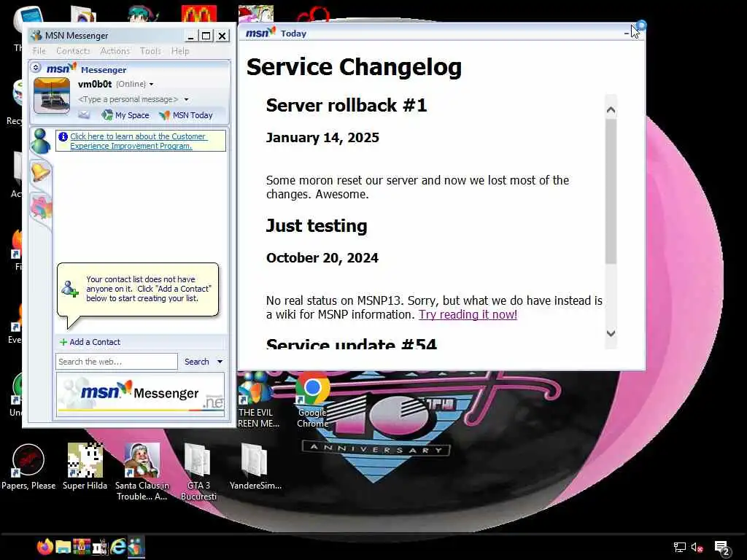747x560 pixels.
Task: Click the 'Server rollback #1' heading
Action: (x=347, y=105)
